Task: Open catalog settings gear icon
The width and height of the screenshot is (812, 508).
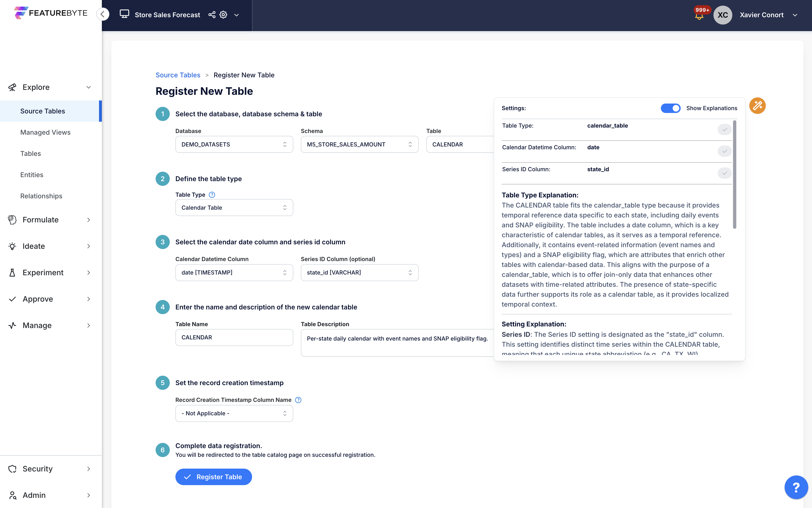Action: [223, 15]
